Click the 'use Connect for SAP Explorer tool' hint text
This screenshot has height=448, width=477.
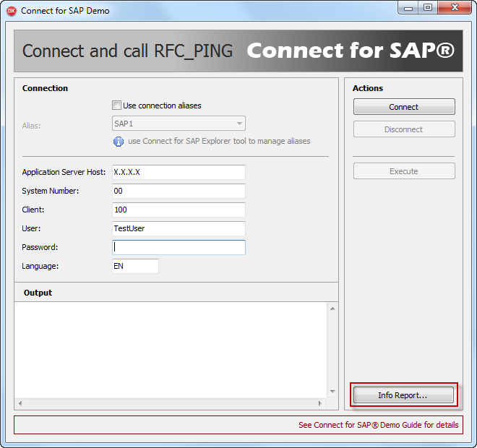(219, 141)
